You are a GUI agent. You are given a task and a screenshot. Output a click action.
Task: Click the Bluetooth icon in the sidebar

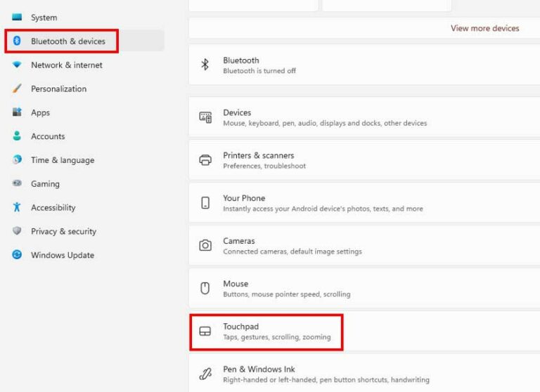coord(17,41)
